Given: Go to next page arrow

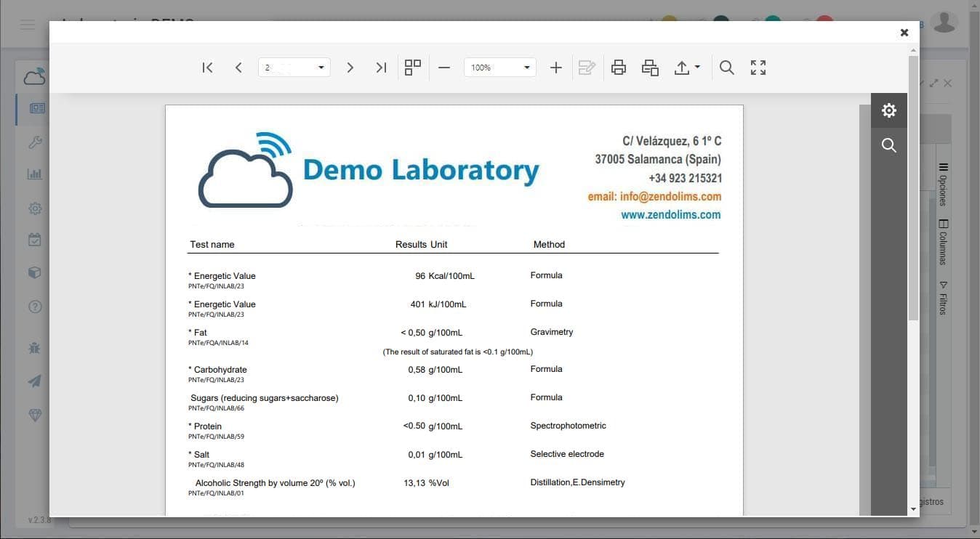Looking at the screenshot, I should [350, 68].
